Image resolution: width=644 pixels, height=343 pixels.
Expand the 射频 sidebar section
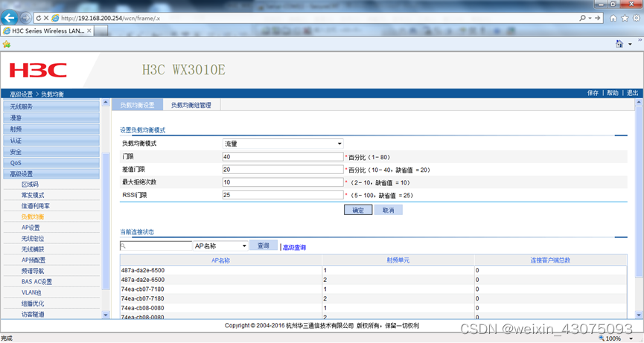[x=51, y=129]
